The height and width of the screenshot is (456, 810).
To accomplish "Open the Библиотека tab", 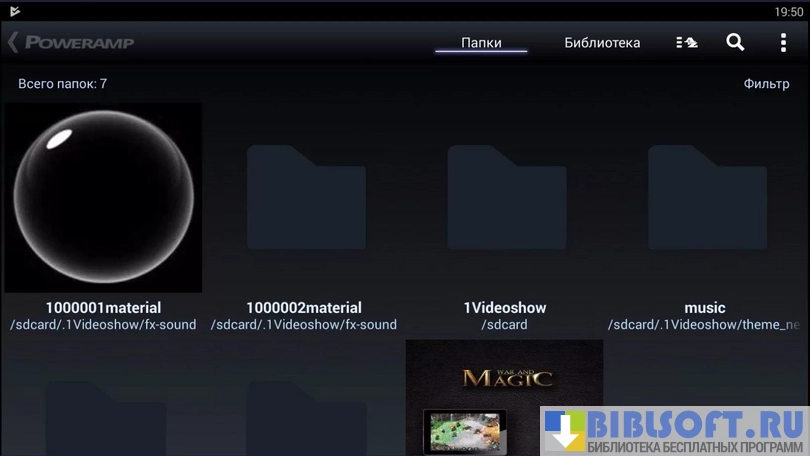I will click(602, 43).
